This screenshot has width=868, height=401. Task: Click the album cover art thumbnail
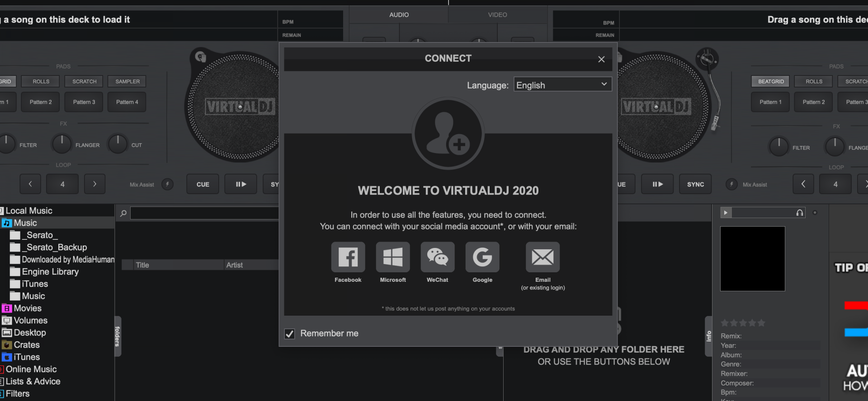752,259
